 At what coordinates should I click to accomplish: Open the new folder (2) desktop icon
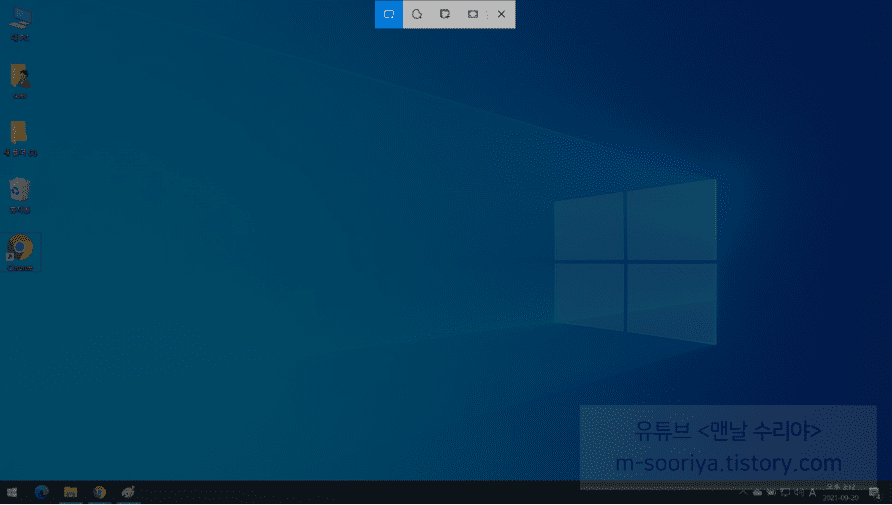[20, 139]
